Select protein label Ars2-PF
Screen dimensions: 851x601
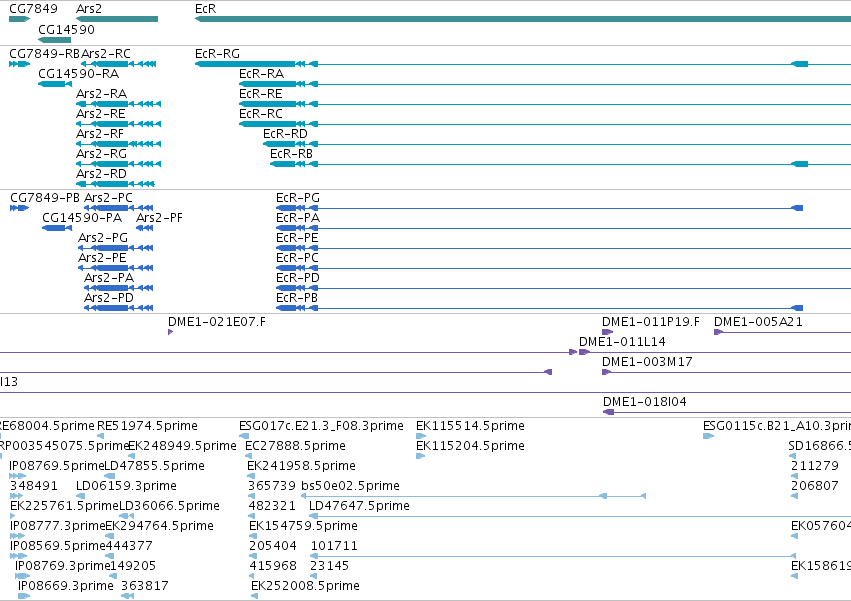pyautogui.click(x=159, y=218)
